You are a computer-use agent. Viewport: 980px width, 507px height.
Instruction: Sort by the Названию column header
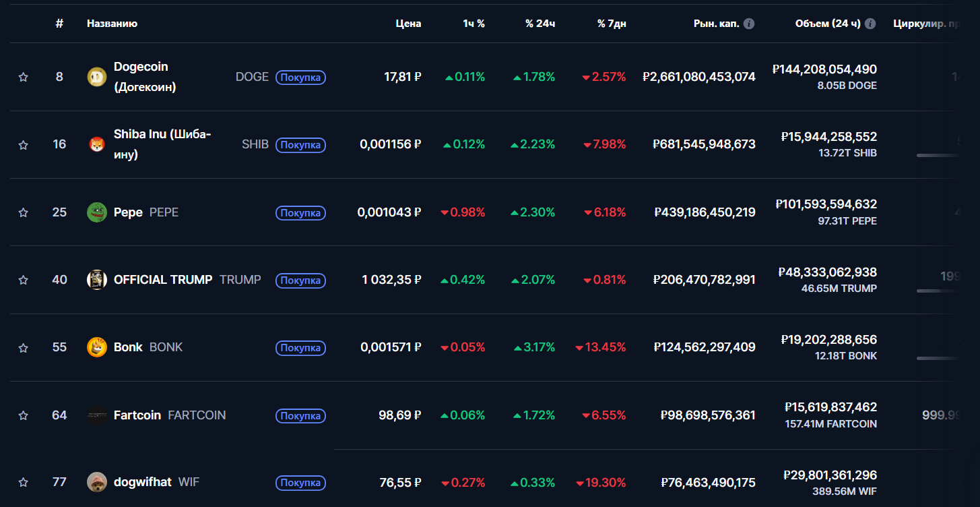click(x=112, y=24)
